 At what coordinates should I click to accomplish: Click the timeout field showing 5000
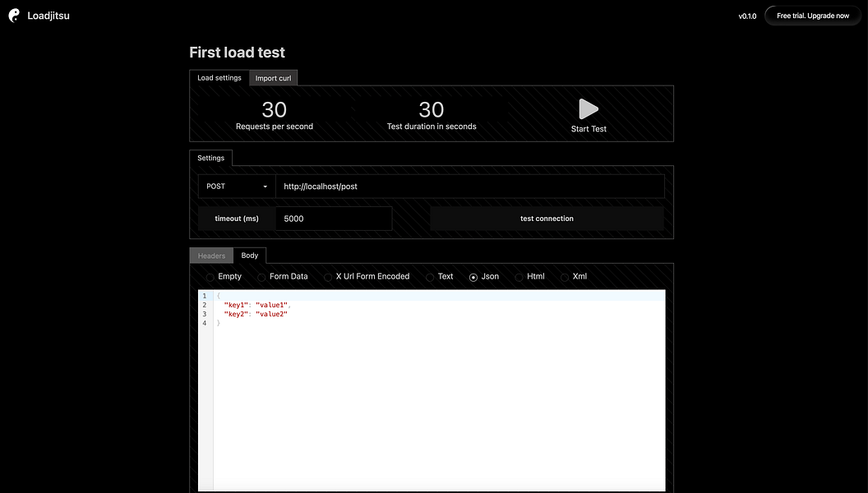[334, 219]
